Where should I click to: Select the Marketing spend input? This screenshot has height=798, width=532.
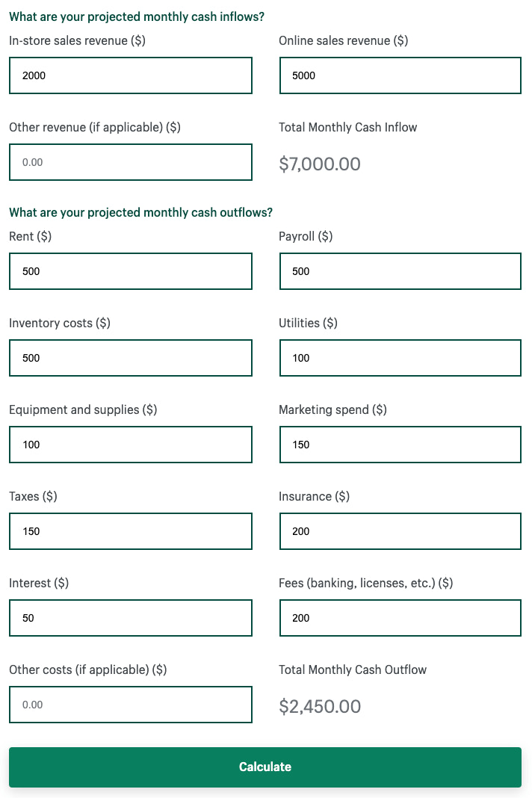coord(400,445)
